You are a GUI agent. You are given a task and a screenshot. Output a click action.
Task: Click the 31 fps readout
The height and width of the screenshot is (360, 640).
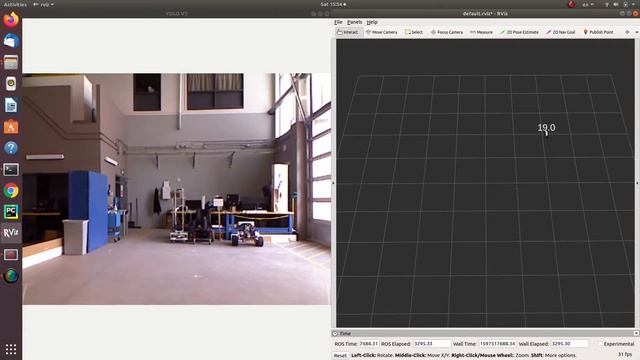[x=624, y=355]
